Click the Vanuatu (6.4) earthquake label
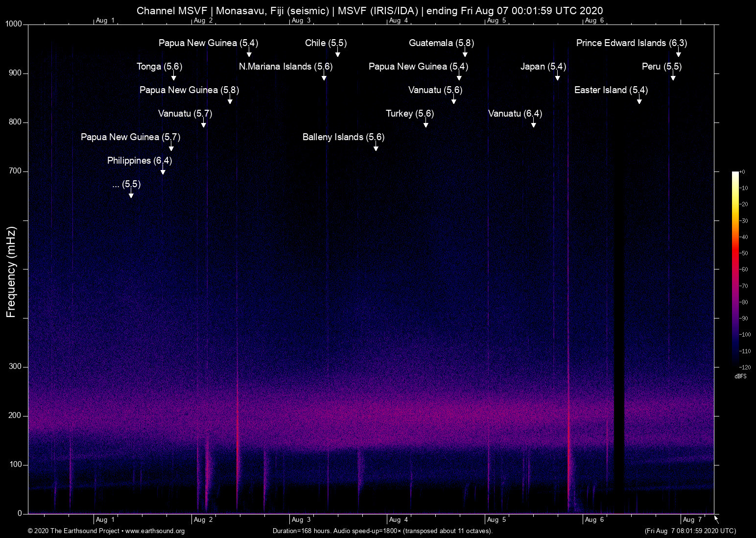The image size is (756, 538). pyautogui.click(x=515, y=114)
